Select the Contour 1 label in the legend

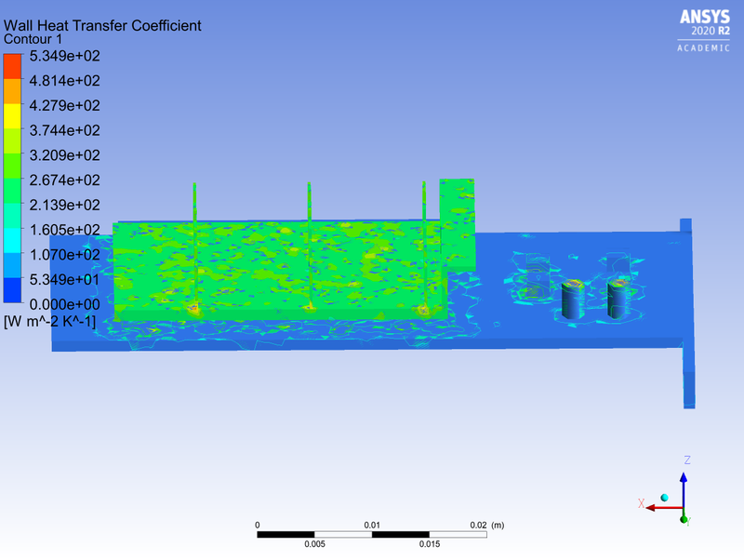click(34, 40)
